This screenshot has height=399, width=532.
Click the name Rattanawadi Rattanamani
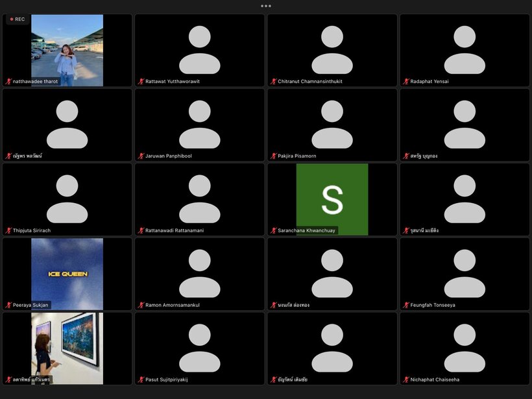(x=175, y=230)
